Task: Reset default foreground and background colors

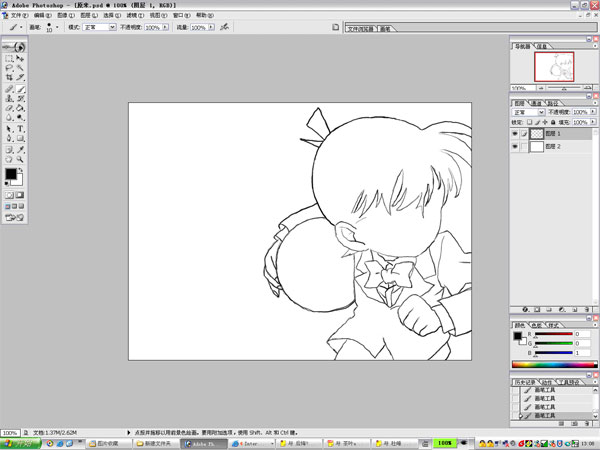Action: (x=7, y=184)
